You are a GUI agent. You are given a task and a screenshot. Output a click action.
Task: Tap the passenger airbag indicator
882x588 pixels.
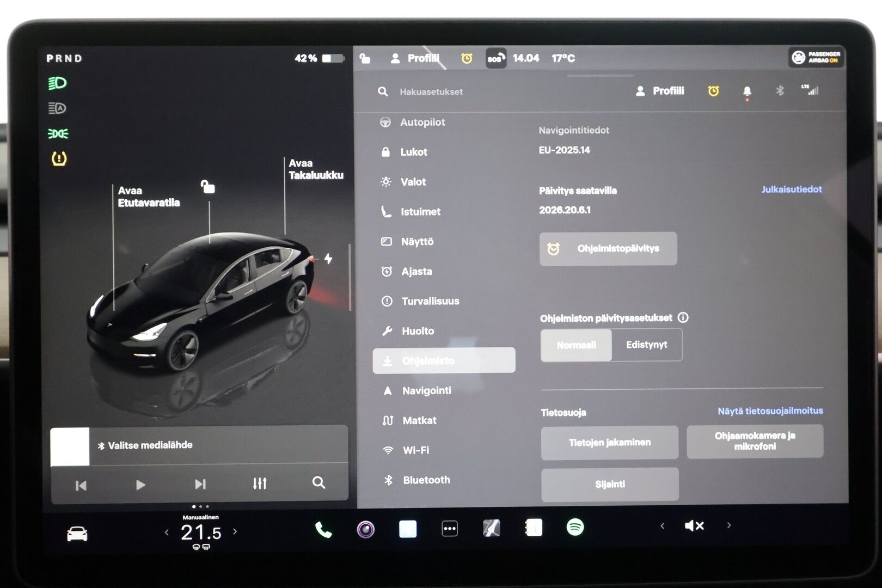pos(816,57)
